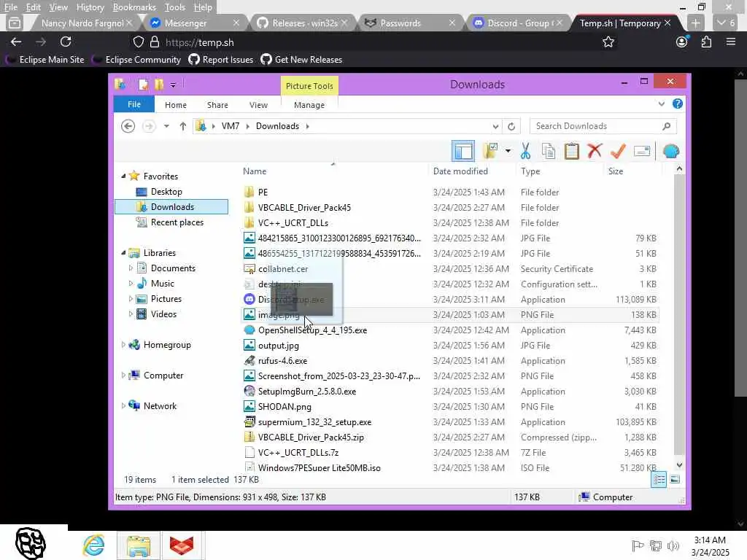
Task: Open the browser hamburger menu
Action: click(731, 42)
